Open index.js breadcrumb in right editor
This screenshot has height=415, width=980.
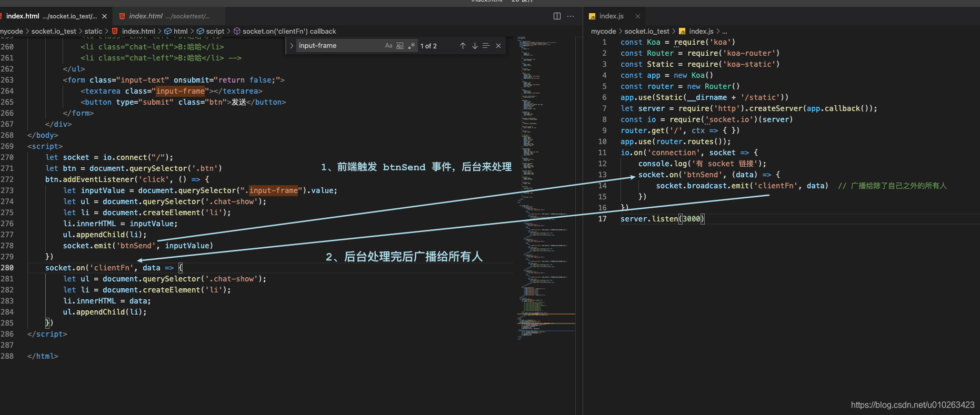(x=701, y=31)
